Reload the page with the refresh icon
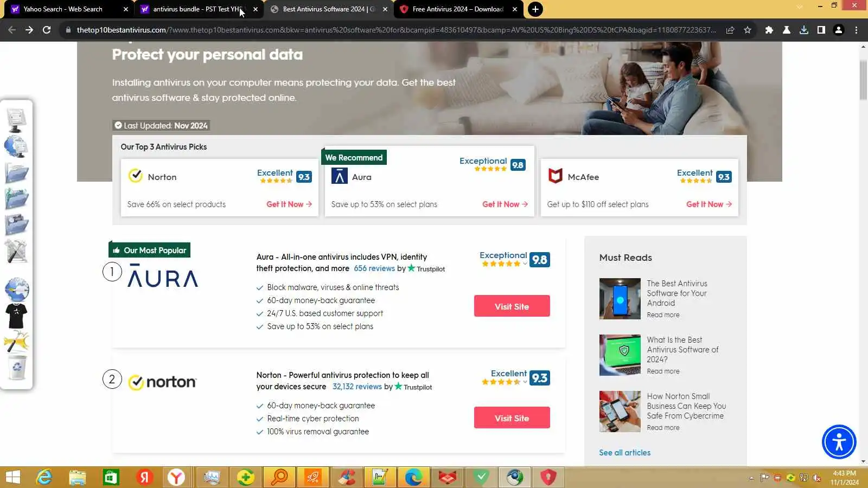868x488 pixels. click(x=47, y=30)
